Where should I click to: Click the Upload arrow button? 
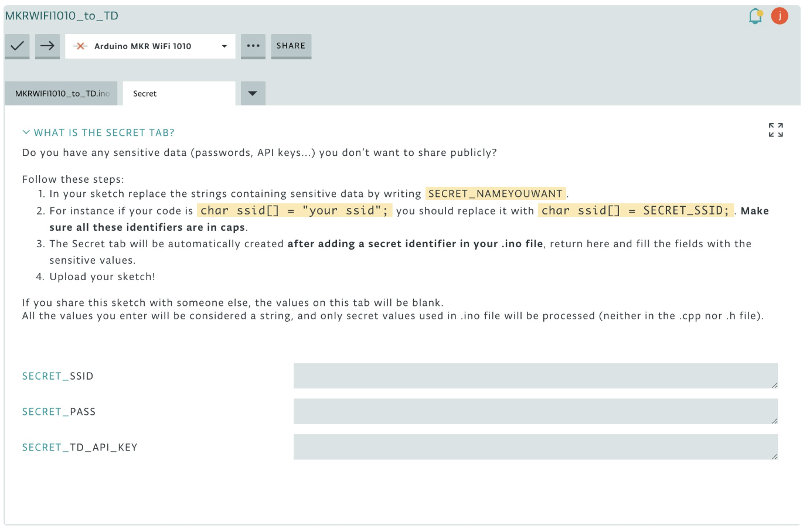(x=47, y=46)
